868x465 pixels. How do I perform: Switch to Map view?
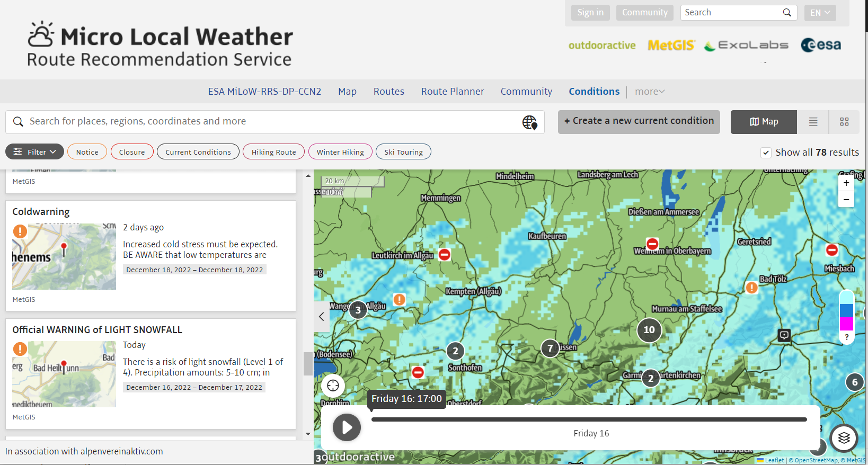pos(764,122)
